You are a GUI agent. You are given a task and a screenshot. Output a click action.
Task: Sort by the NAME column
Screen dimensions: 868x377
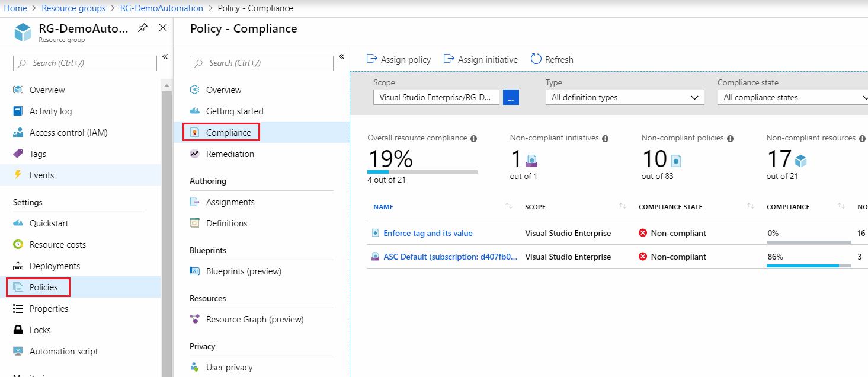tap(383, 207)
